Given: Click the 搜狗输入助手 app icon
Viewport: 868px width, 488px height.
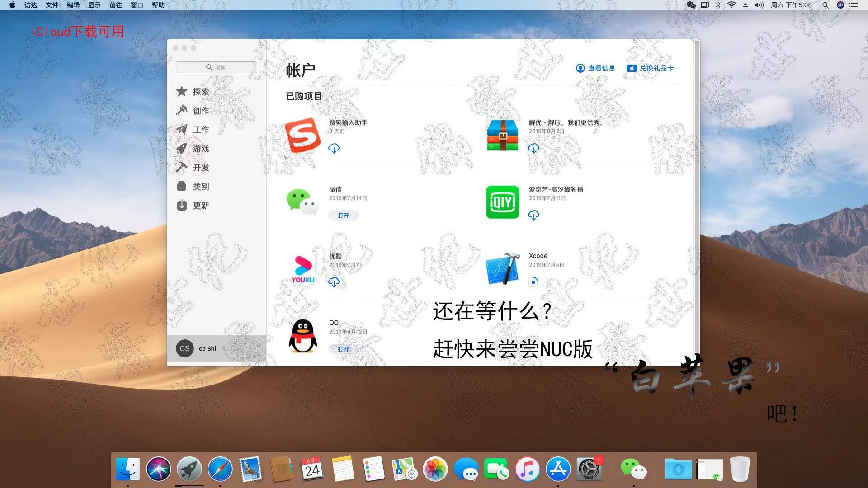Looking at the screenshot, I should (303, 135).
